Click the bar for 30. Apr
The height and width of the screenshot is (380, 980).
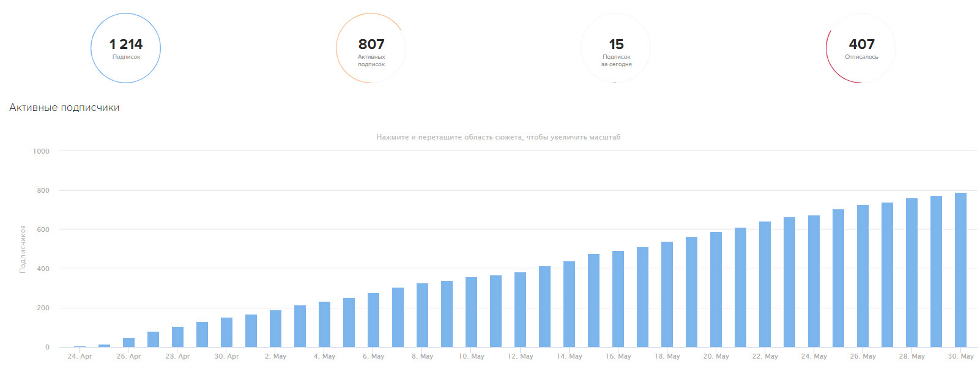click(226, 332)
